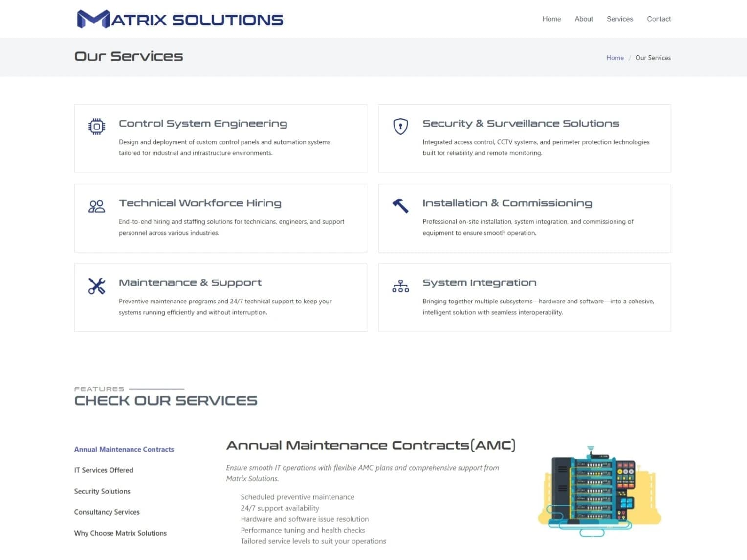Open the Home navigation menu item

click(x=551, y=19)
